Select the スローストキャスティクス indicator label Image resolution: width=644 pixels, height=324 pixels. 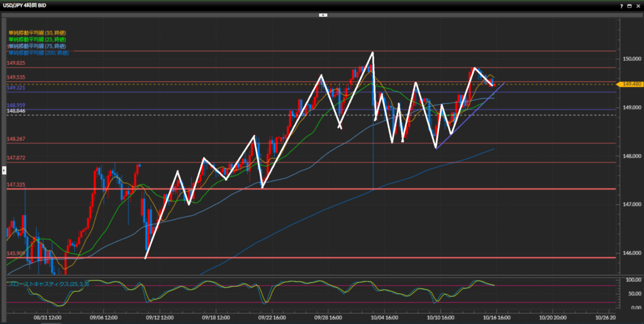tap(48, 284)
